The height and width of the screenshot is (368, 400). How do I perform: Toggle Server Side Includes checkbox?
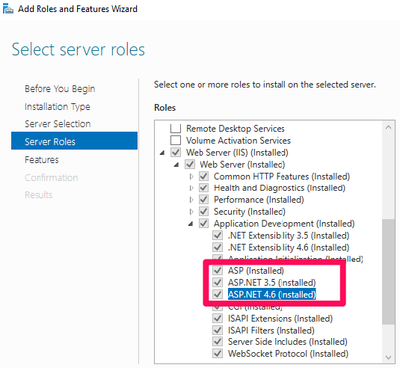point(218,342)
